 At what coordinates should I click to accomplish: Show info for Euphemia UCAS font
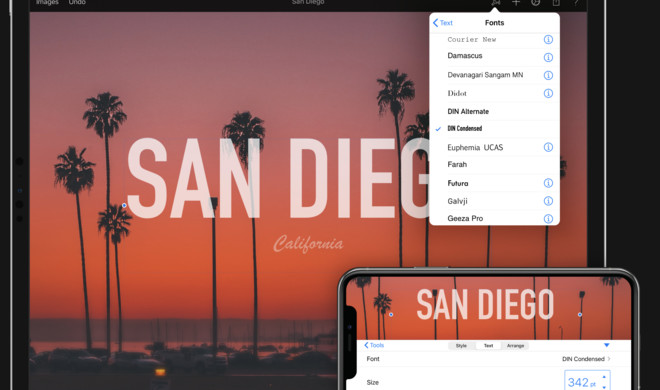coord(548,147)
